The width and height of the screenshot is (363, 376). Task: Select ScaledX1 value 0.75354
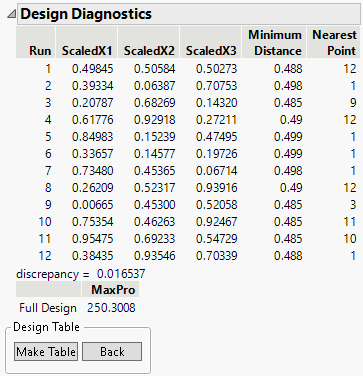[93, 222]
